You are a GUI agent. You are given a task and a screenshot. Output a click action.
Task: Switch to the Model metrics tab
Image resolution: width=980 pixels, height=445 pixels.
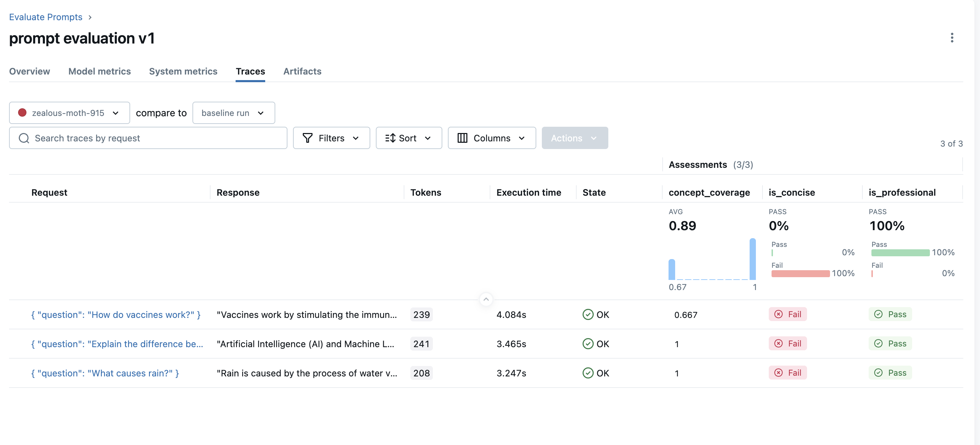pos(99,71)
